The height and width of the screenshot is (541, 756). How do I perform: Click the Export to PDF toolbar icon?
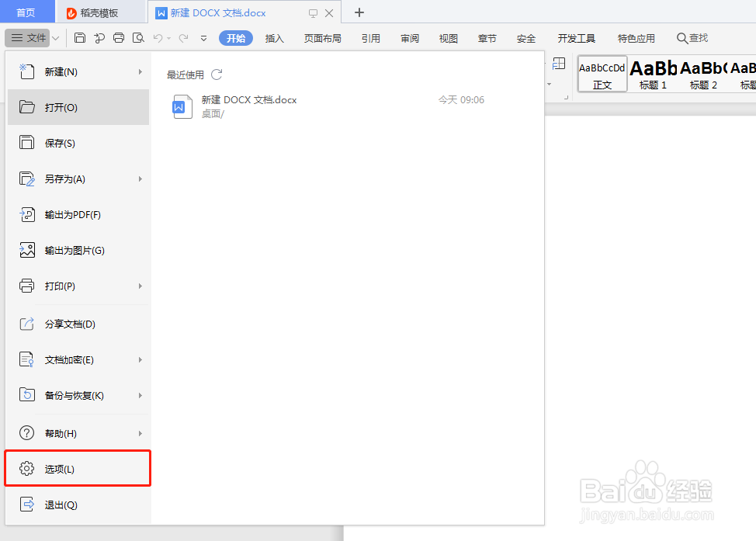tap(99, 38)
